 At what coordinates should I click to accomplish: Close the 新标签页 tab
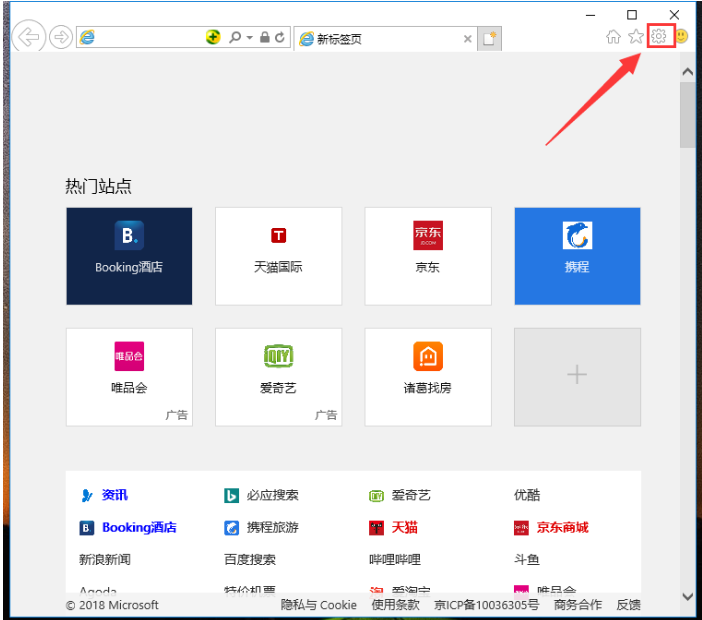coord(467,39)
